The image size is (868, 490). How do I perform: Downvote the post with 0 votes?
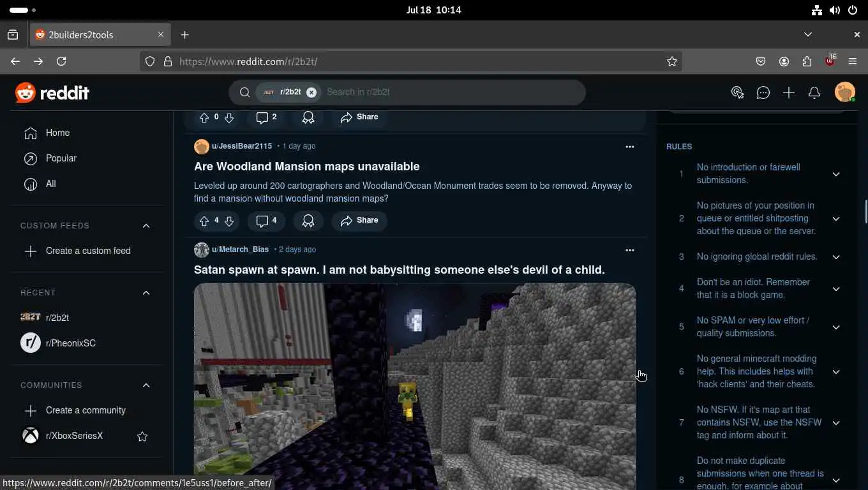tap(229, 117)
